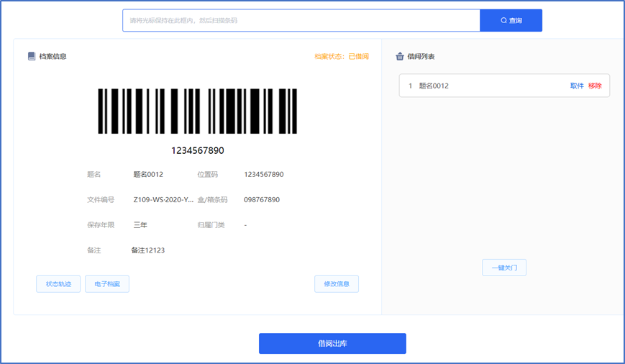The width and height of the screenshot is (625, 364).
Task: Click the 盒/箱条码 value 098767890
Action: coord(262,200)
